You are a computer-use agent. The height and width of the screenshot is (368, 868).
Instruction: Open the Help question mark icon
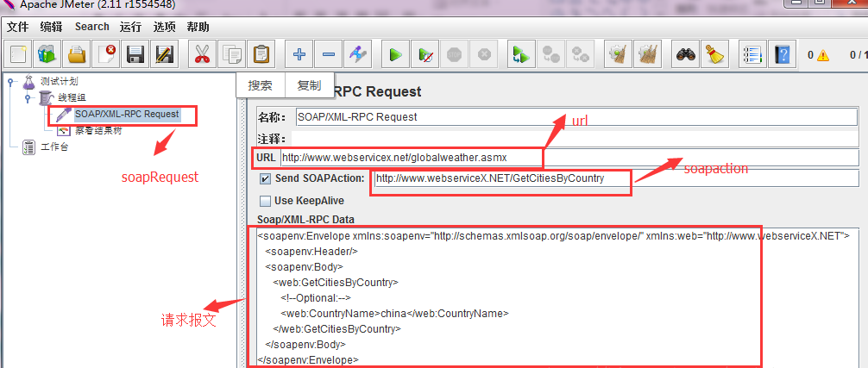pos(783,54)
